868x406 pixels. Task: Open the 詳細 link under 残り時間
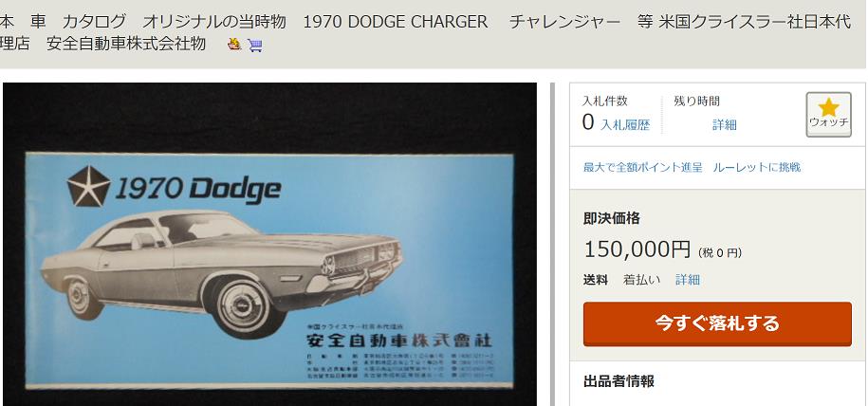point(724,124)
